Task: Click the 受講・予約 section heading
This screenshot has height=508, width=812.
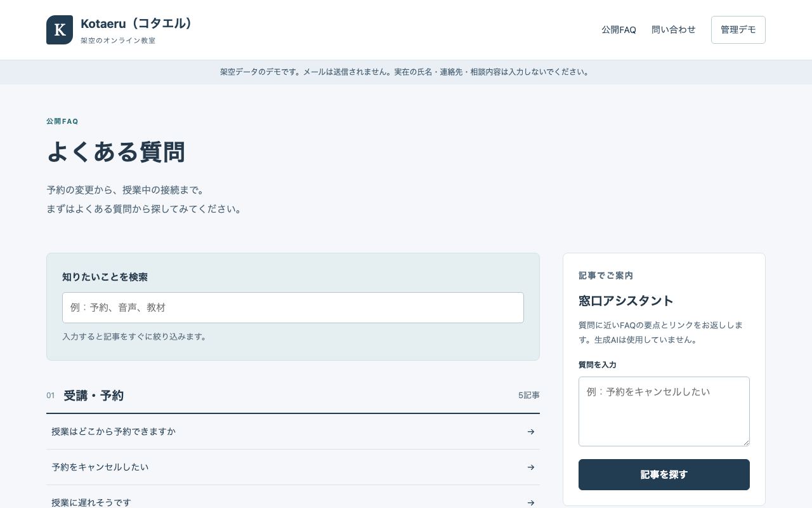Action: click(x=93, y=396)
